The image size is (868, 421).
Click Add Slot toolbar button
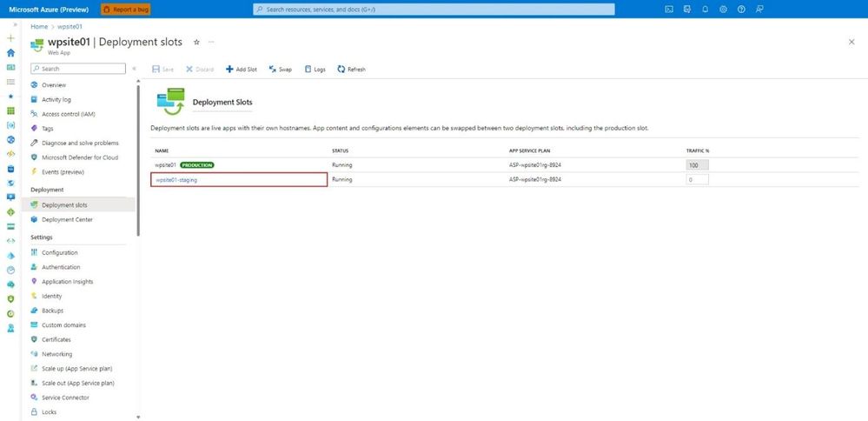tap(242, 70)
